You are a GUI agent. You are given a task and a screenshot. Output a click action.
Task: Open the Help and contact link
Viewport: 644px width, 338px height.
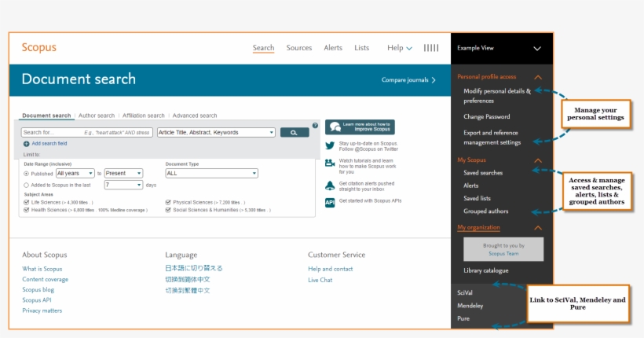pos(331,269)
